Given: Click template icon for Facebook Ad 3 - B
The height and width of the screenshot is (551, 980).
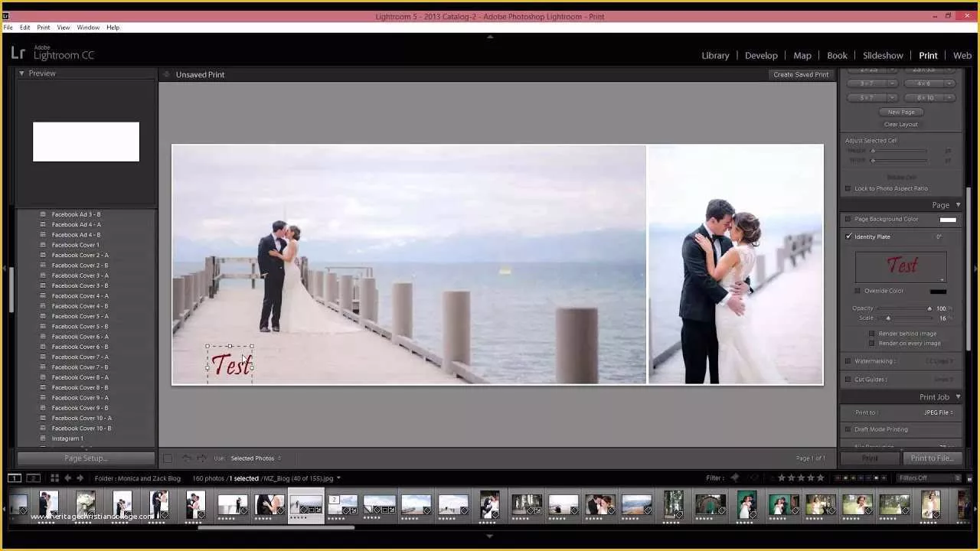Looking at the screenshot, I should (43, 214).
